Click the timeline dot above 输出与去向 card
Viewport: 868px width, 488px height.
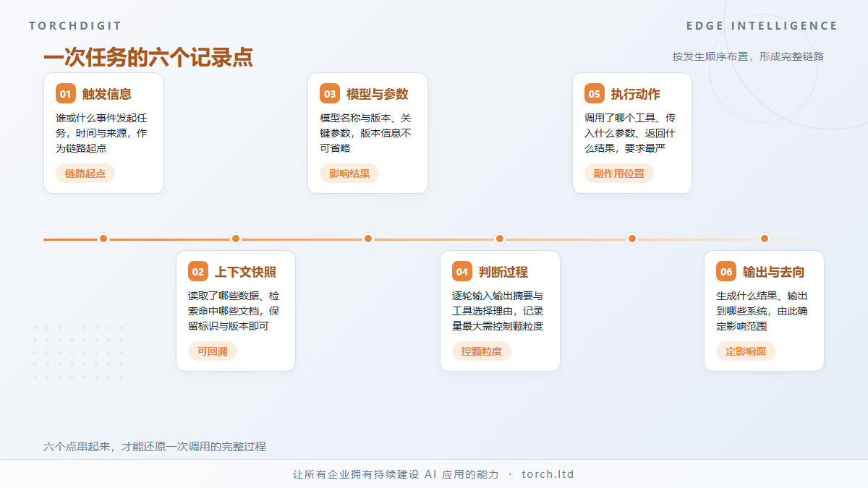tap(765, 239)
